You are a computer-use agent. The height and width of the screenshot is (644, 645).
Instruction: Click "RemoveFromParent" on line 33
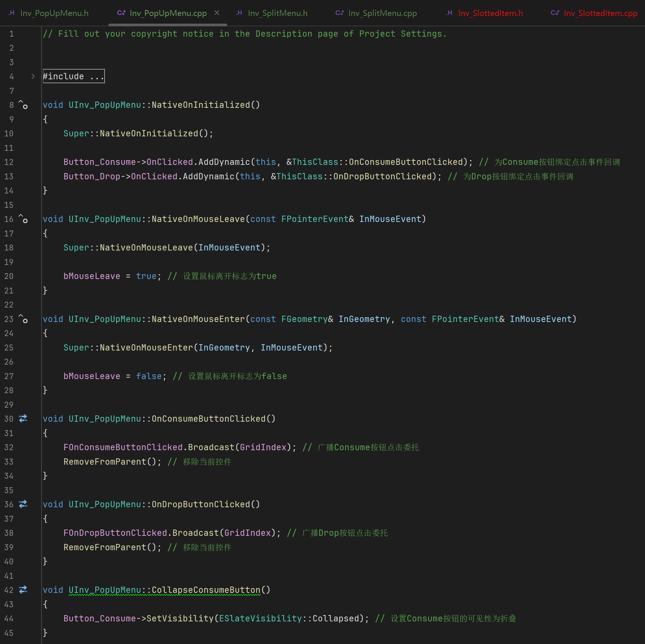[105, 462]
